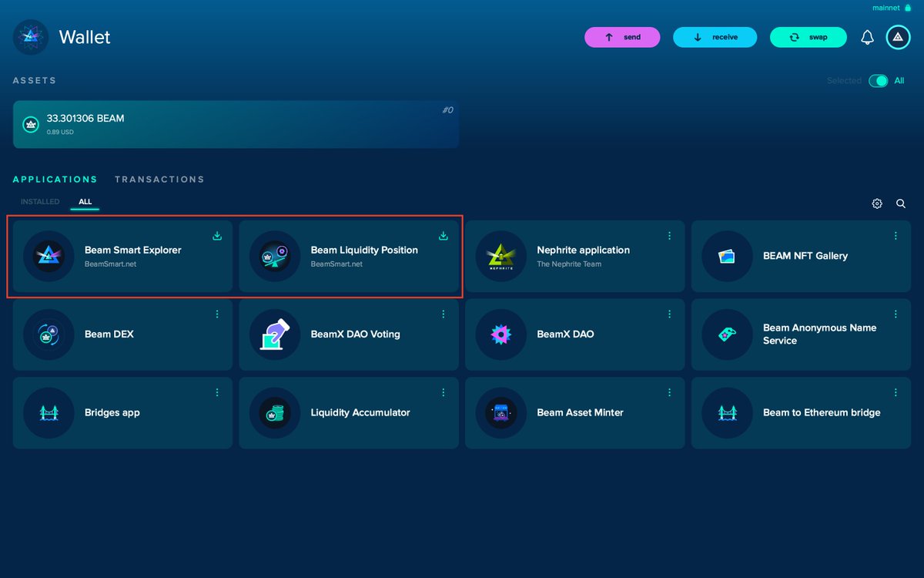Viewport: 924px width, 578px height.
Task: Open the notifications bell
Action: coord(867,37)
